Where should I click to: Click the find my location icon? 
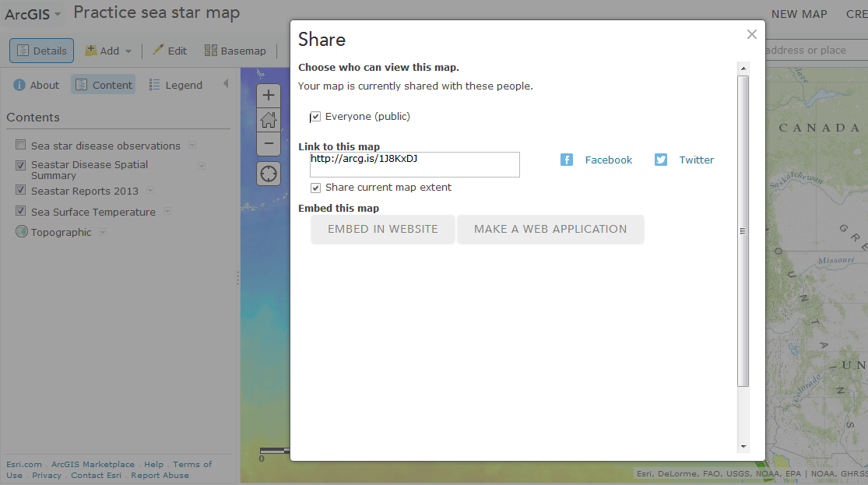pyautogui.click(x=268, y=173)
